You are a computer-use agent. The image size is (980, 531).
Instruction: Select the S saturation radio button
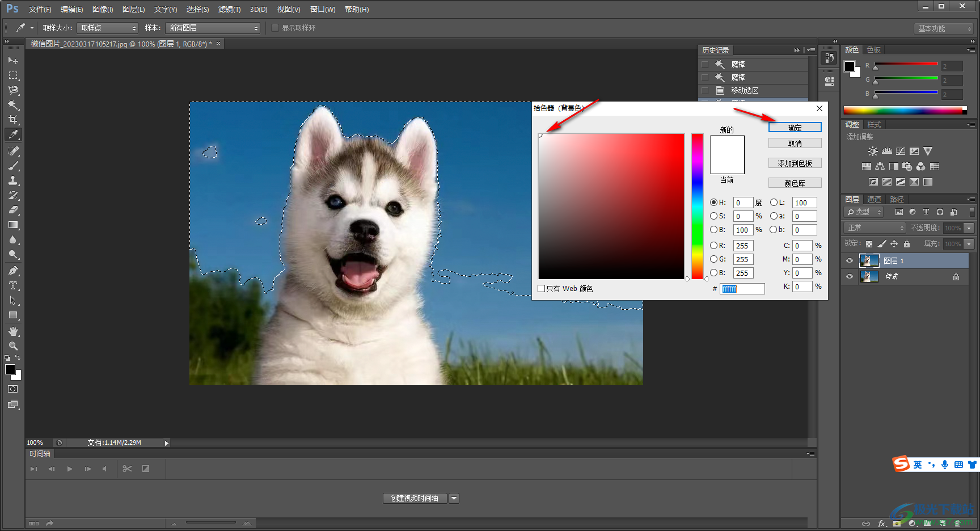point(714,216)
